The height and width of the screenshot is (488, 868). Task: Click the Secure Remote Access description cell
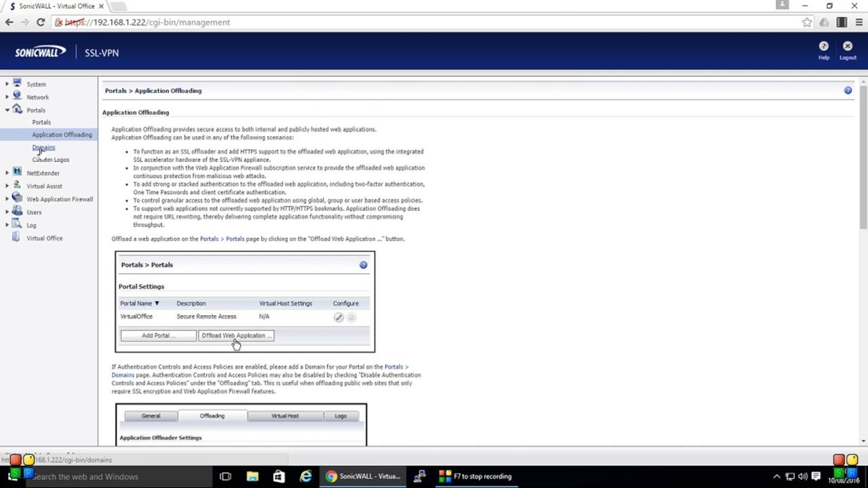click(x=206, y=317)
